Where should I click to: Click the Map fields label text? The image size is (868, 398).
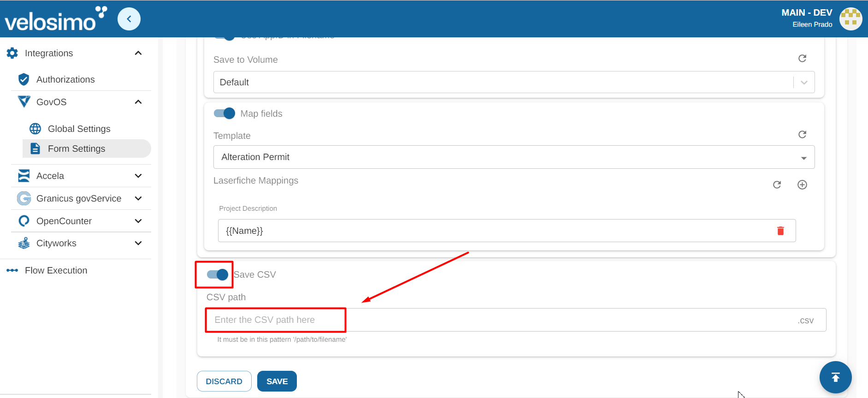[x=261, y=113]
